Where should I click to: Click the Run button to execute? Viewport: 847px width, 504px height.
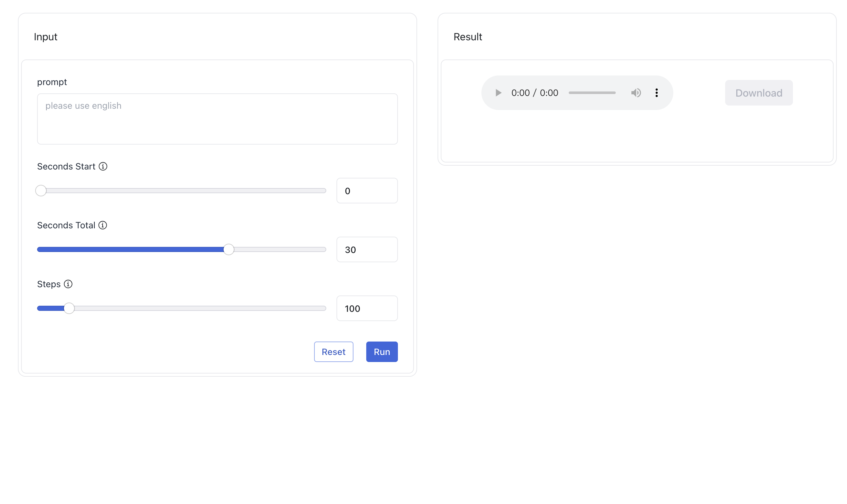coord(382,351)
